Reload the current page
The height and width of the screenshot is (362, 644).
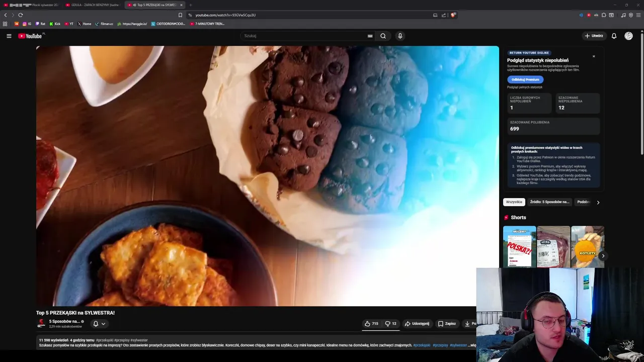20,15
